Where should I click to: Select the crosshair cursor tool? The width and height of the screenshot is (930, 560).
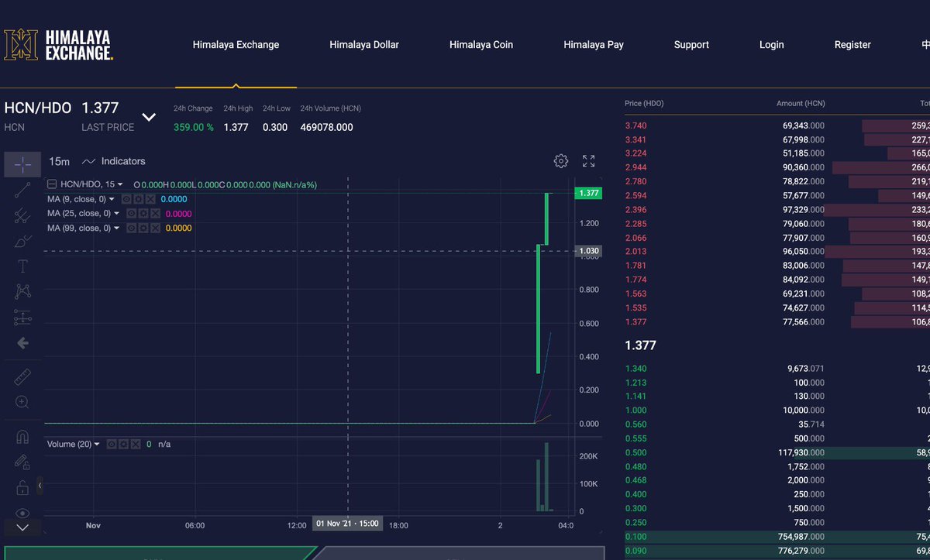coord(22,164)
